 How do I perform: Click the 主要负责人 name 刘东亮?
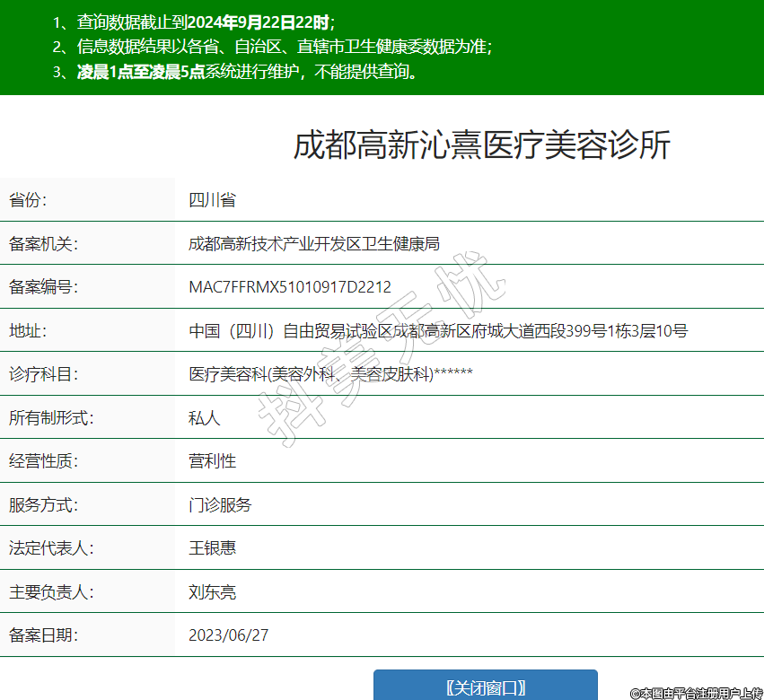[212, 591]
